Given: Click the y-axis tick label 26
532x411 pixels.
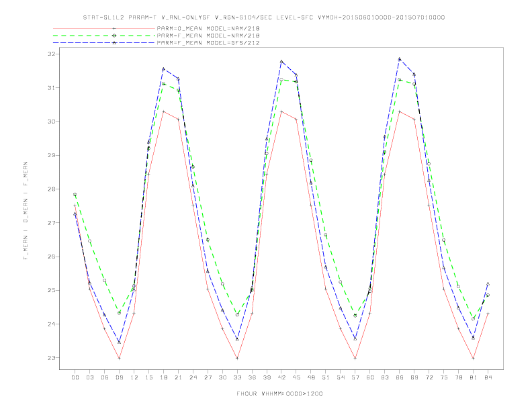Looking at the screenshot, I should click(x=52, y=257).
